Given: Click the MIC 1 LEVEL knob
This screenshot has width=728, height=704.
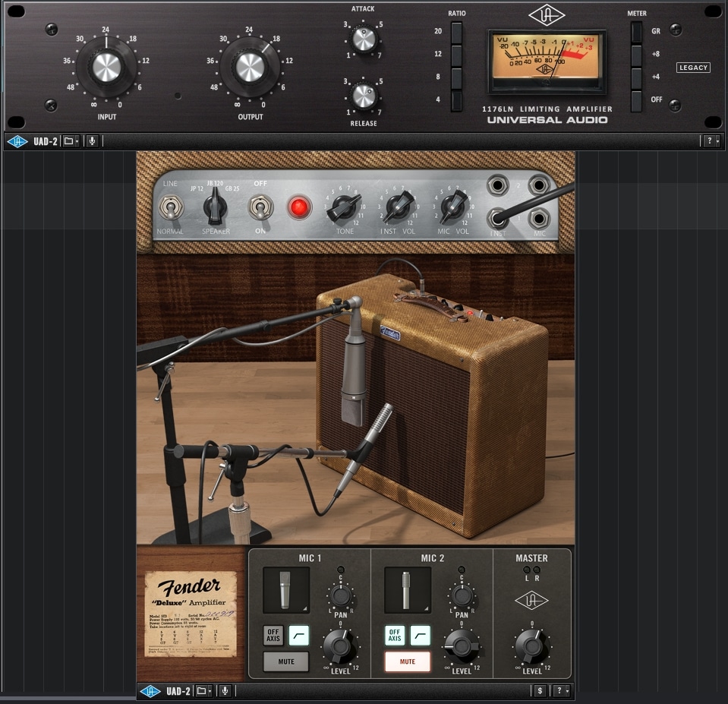Looking at the screenshot, I should coord(339,646).
